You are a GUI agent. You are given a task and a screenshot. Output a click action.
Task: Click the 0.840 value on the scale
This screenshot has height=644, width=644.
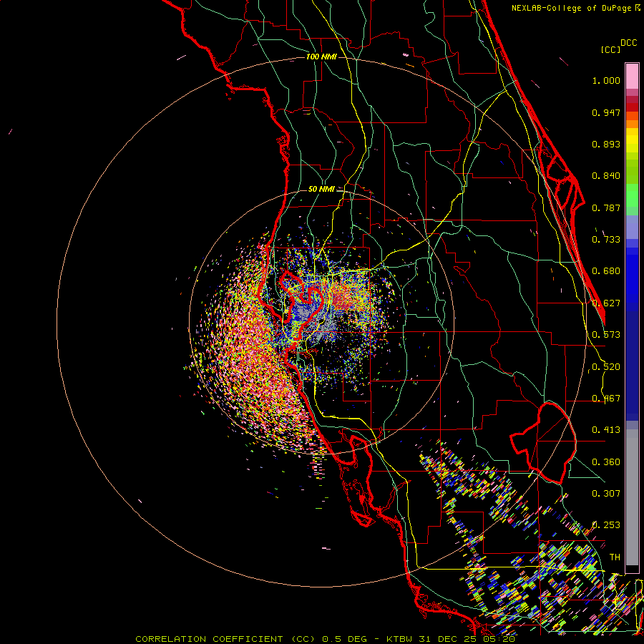606,176
